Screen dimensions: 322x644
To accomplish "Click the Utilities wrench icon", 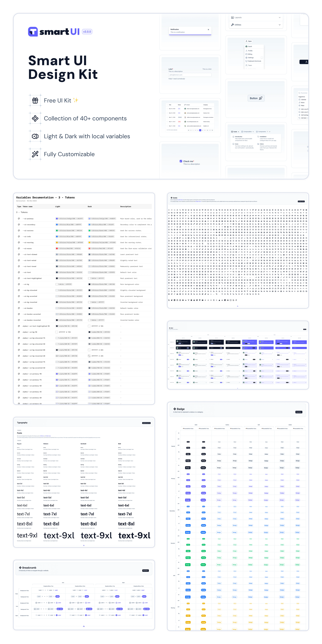I will (233, 25).
